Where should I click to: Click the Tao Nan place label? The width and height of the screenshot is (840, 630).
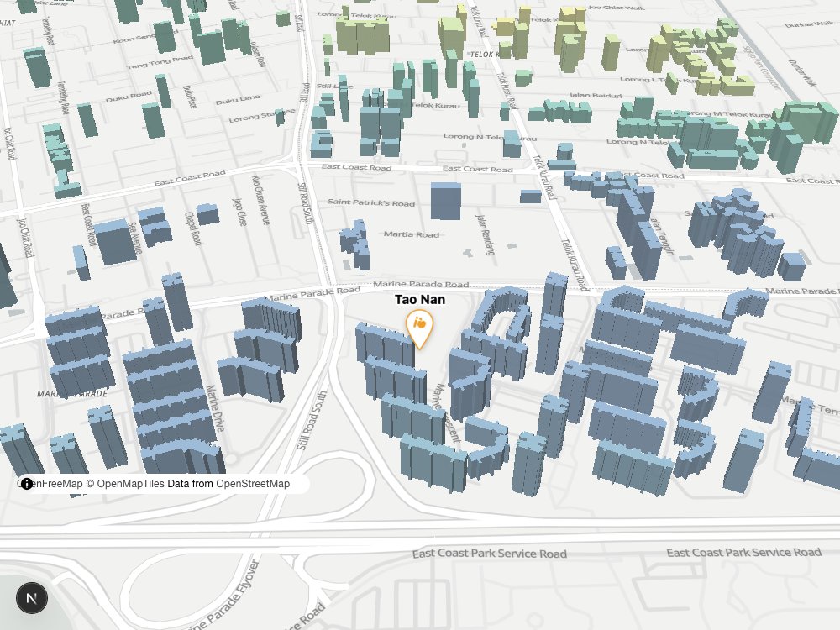pos(420,300)
